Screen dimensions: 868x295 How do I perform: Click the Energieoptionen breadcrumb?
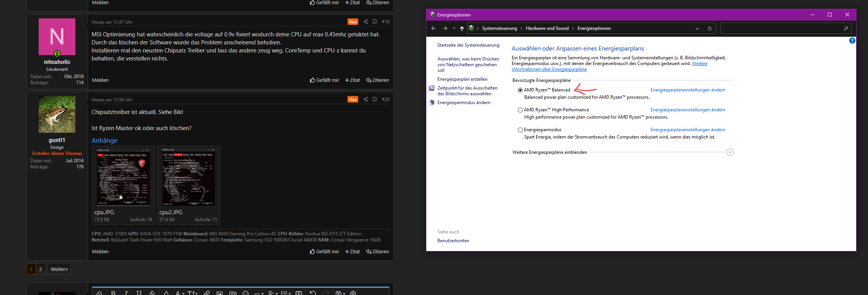[594, 28]
